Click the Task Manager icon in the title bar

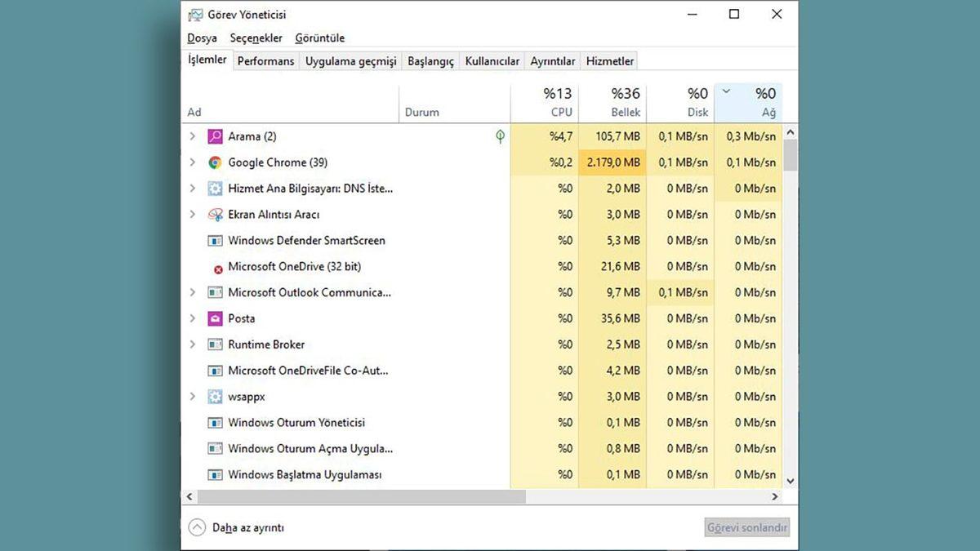[195, 14]
